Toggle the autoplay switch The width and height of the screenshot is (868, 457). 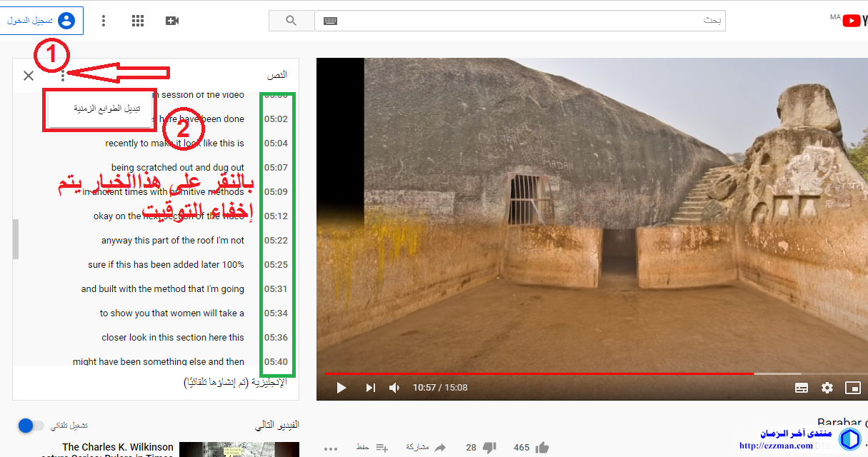point(31,426)
